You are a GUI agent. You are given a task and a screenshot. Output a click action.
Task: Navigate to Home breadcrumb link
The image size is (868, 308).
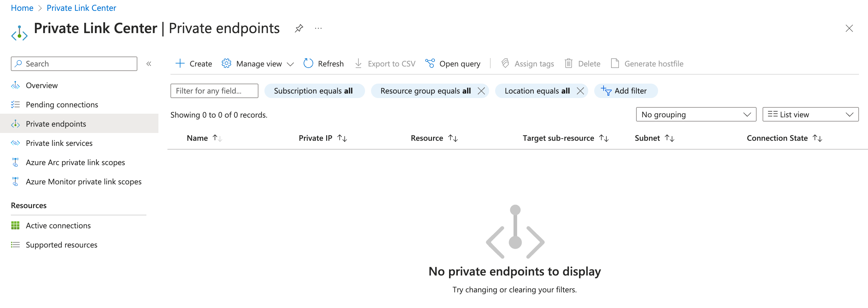tap(22, 8)
